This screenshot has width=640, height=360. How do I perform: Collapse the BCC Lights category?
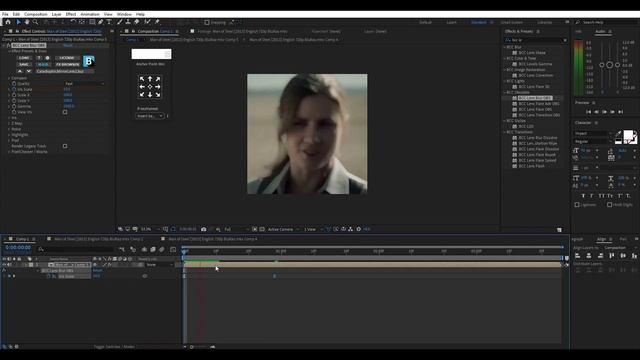tap(504, 81)
